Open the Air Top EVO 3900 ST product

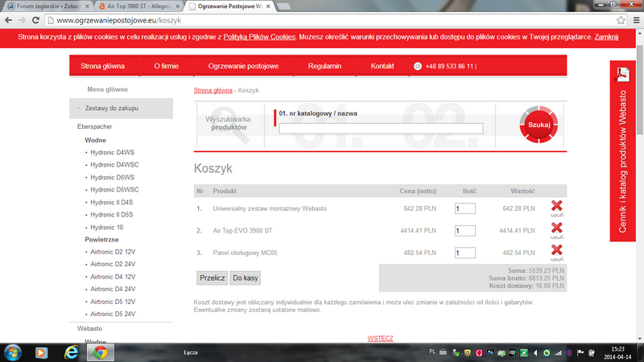pyautogui.click(x=242, y=231)
